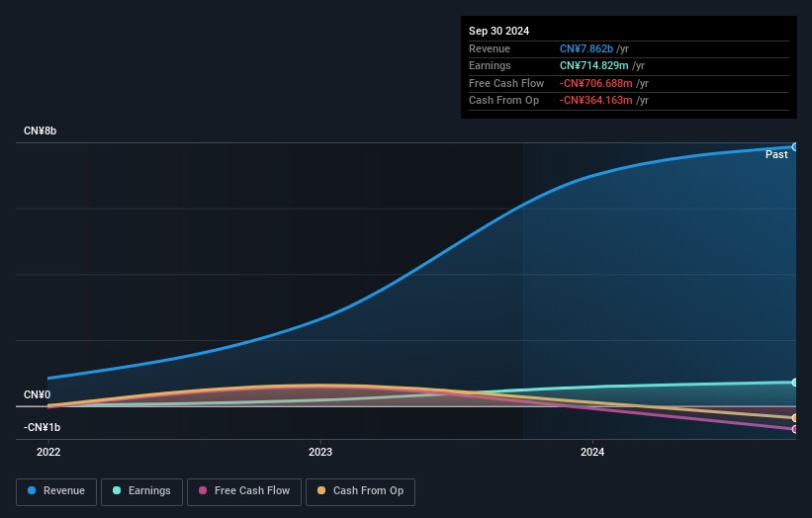Image resolution: width=812 pixels, height=518 pixels.
Task: Click the CN¥0 y-axis label
Action: pos(38,394)
